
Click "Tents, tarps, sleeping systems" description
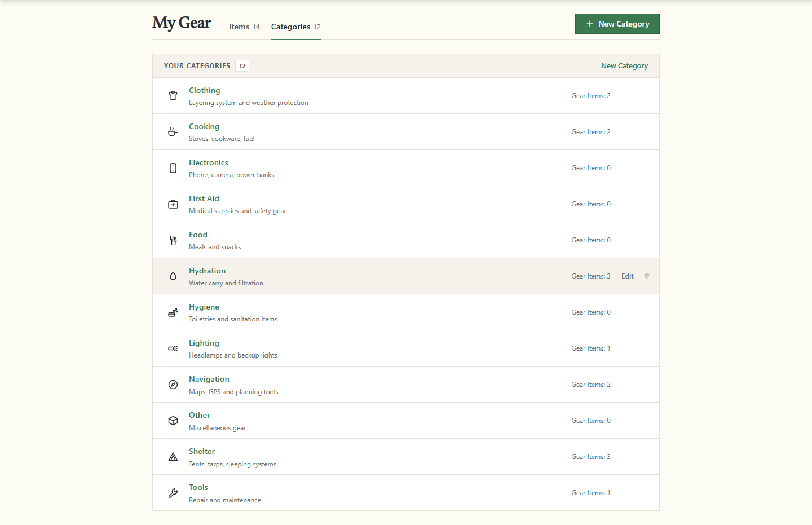pos(233,464)
